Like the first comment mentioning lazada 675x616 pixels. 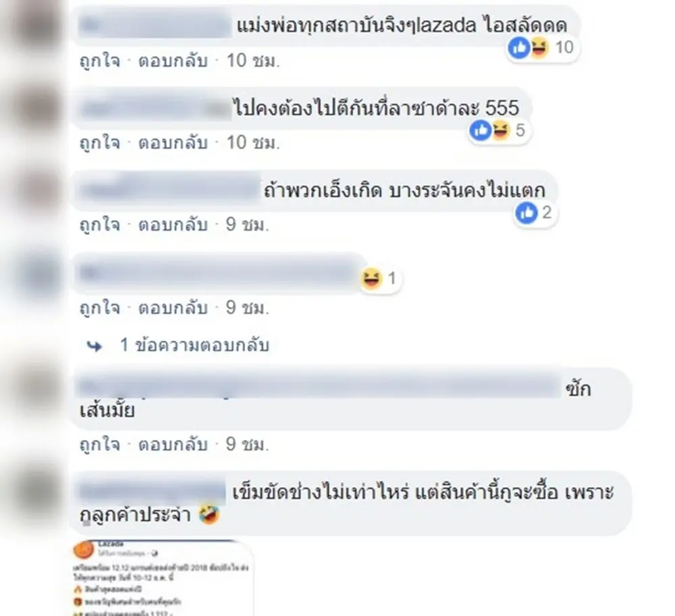click(x=100, y=61)
